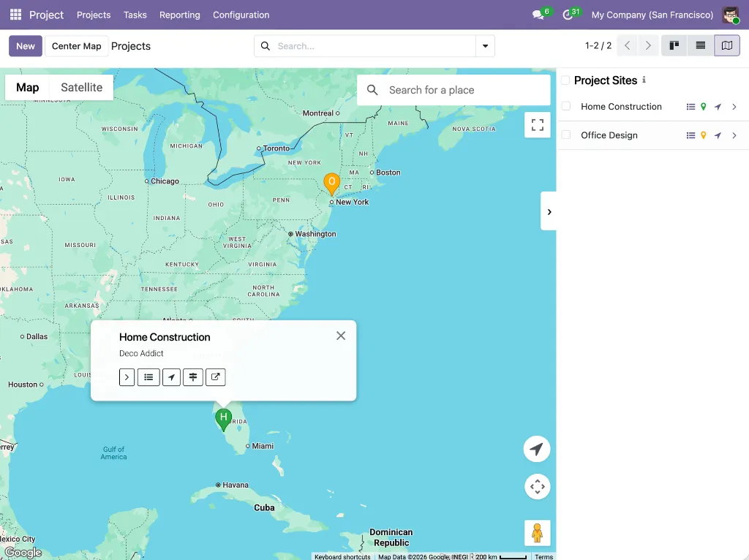
Task: Toggle the Project Sites select-all checkbox
Action: (x=565, y=80)
